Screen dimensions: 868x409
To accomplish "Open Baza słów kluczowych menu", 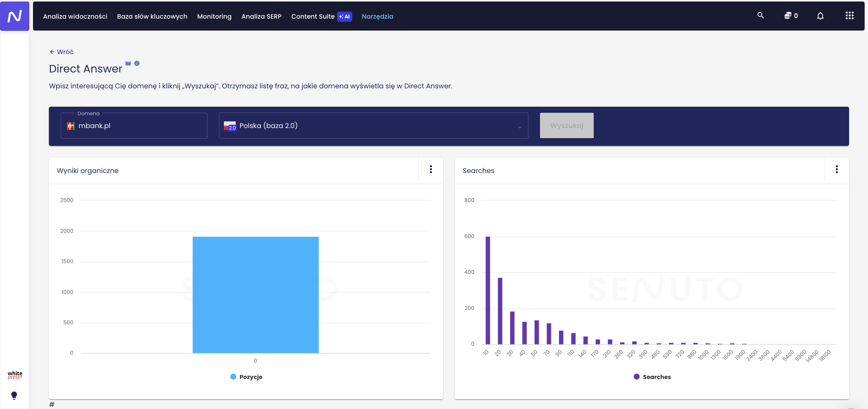I will point(152,16).
